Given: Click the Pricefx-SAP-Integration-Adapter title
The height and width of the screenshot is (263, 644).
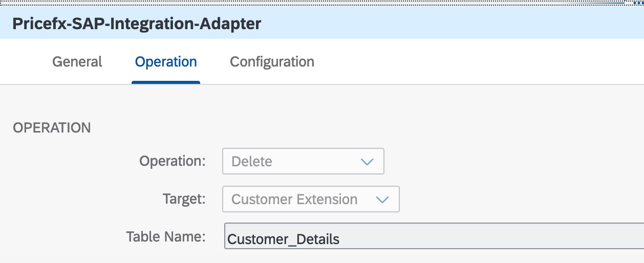Looking at the screenshot, I should (x=136, y=24).
